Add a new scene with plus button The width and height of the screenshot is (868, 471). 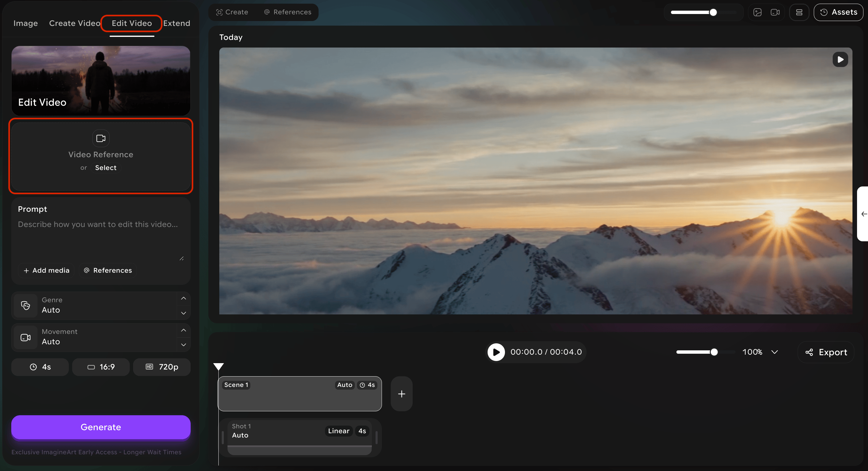coord(402,394)
